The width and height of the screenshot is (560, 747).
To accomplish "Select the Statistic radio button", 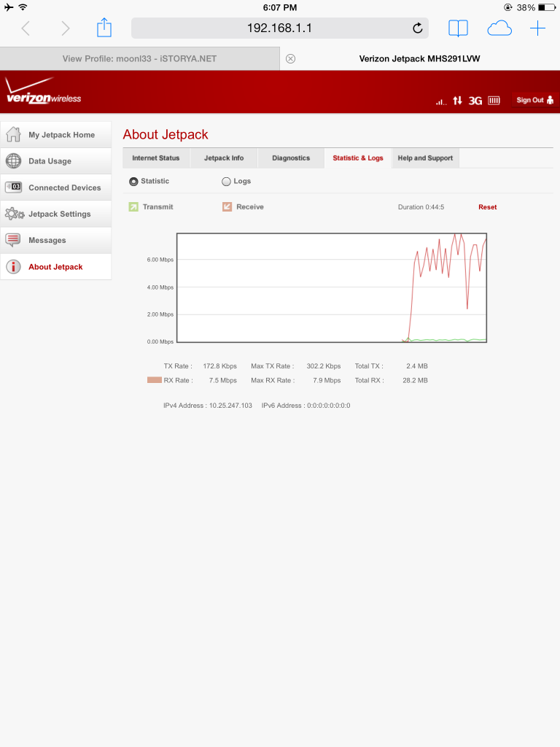I will click(133, 182).
